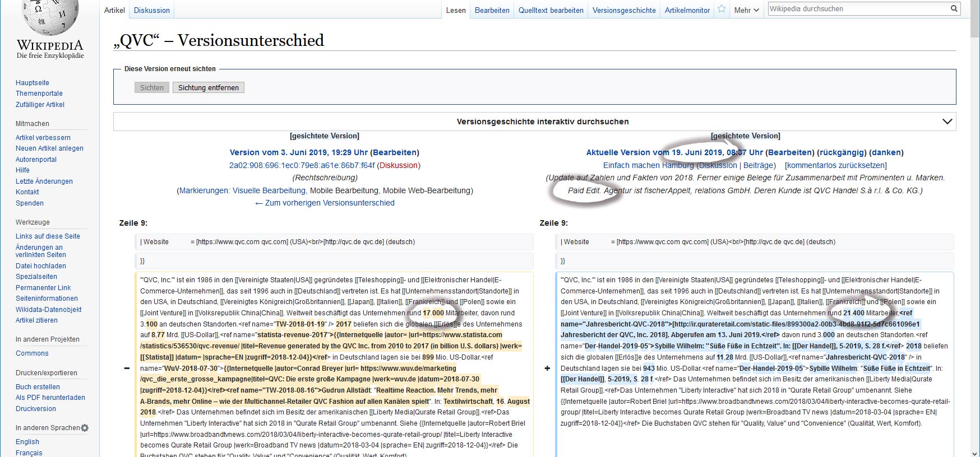Click the watchlist star icon
Image resolution: width=980 pixels, height=457 pixels.
coord(722,10)
